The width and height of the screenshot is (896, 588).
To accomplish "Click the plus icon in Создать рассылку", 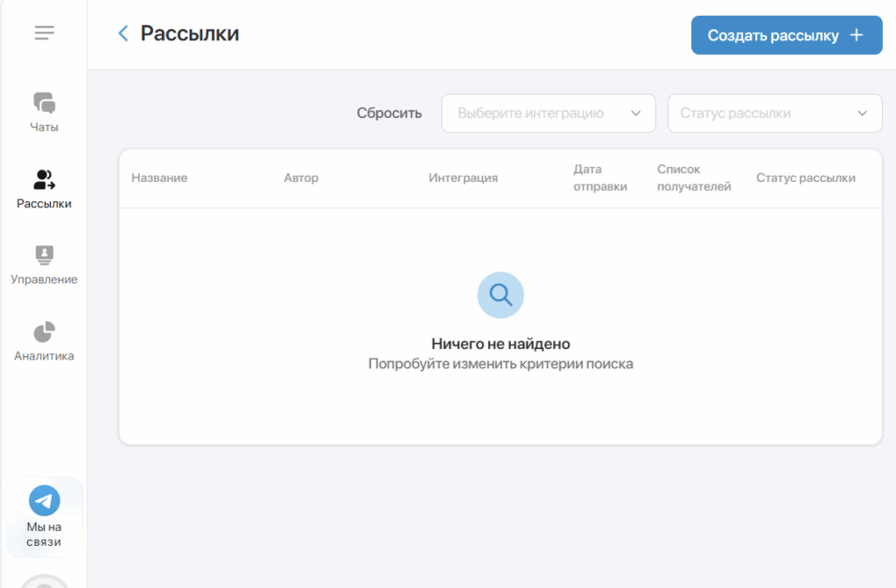I will point(856,35).
